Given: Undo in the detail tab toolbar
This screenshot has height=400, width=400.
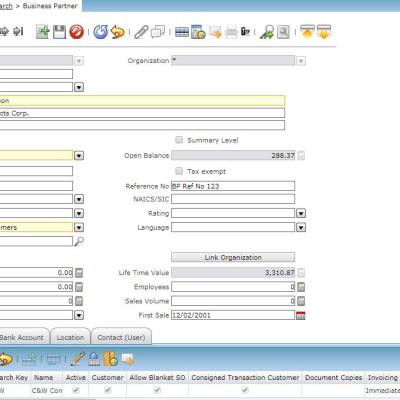Looking at the screenshot, I should click(6, 359).
